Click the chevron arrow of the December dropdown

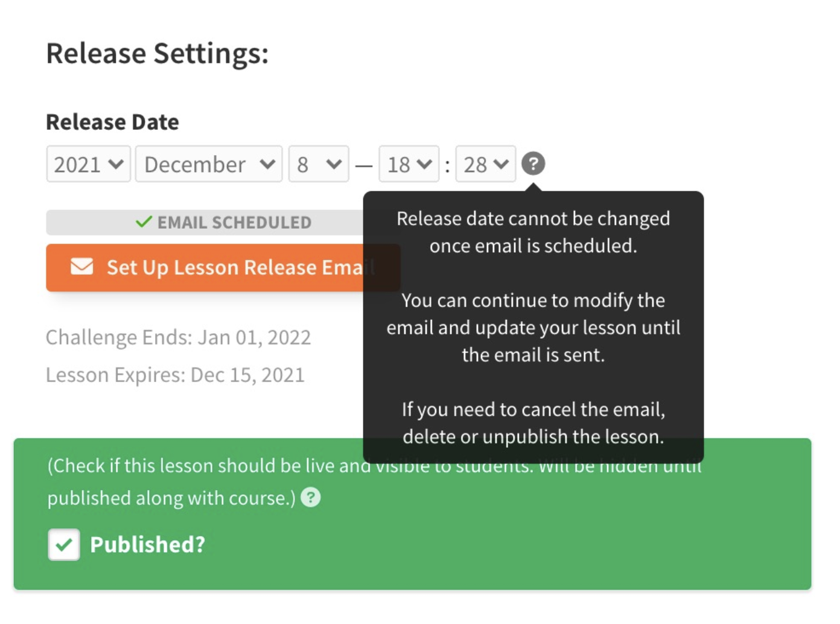pos(267,164)
